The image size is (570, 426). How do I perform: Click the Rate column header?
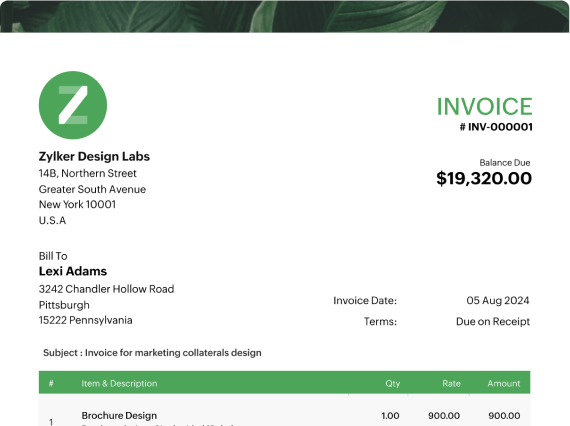click(x=451, y=383)
